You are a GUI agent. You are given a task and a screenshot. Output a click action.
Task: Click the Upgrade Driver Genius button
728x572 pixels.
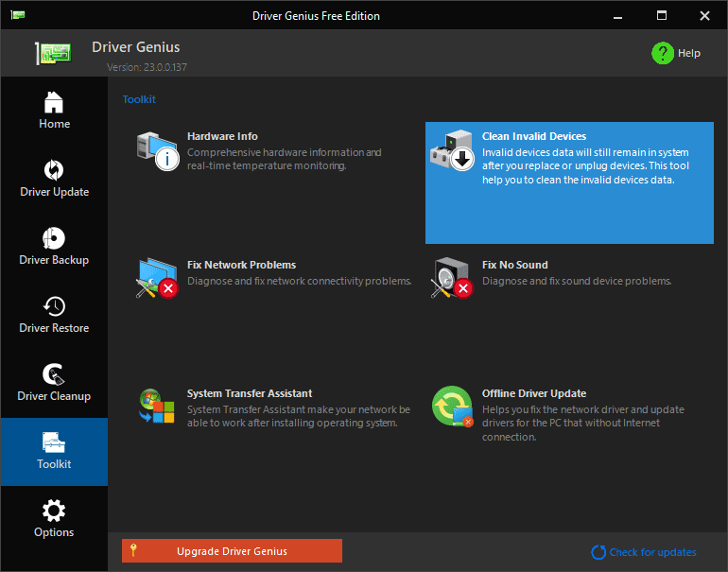pos(233,550)
